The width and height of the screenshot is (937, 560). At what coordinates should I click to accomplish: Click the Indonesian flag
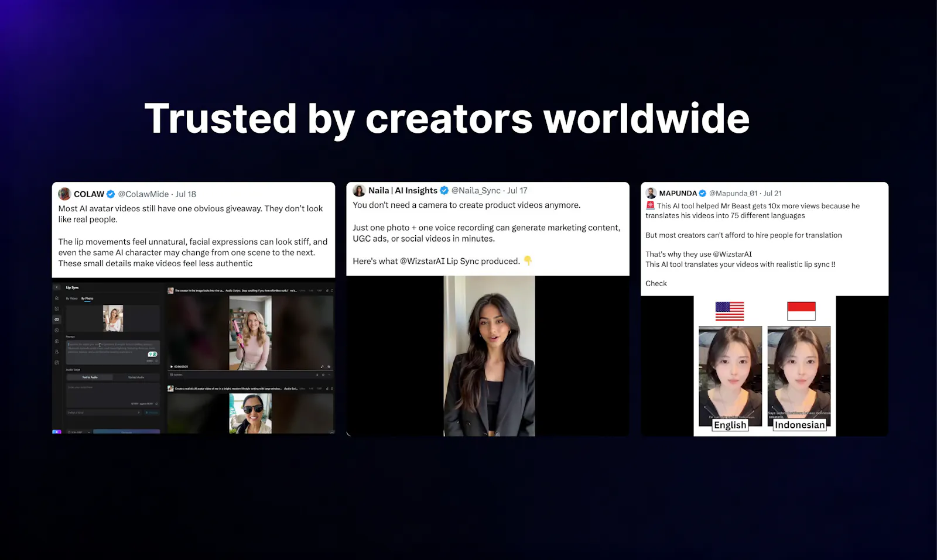801,311
